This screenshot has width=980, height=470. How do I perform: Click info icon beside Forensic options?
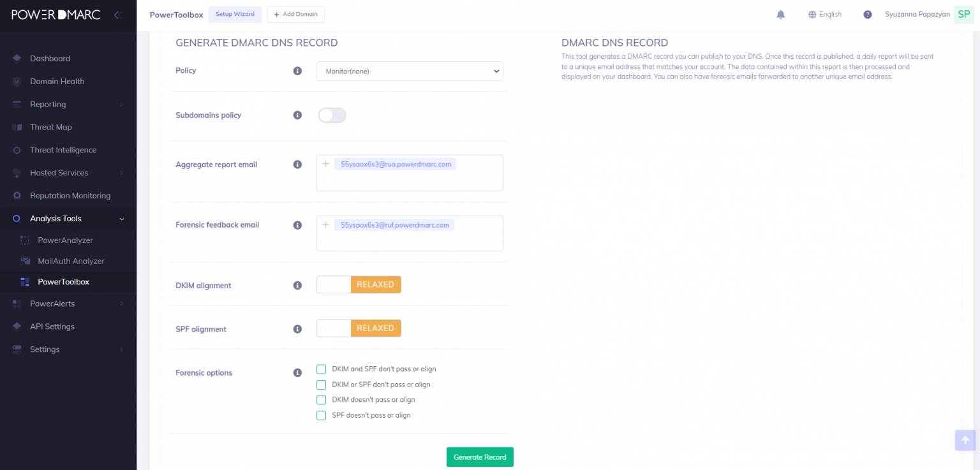(297, 373)
